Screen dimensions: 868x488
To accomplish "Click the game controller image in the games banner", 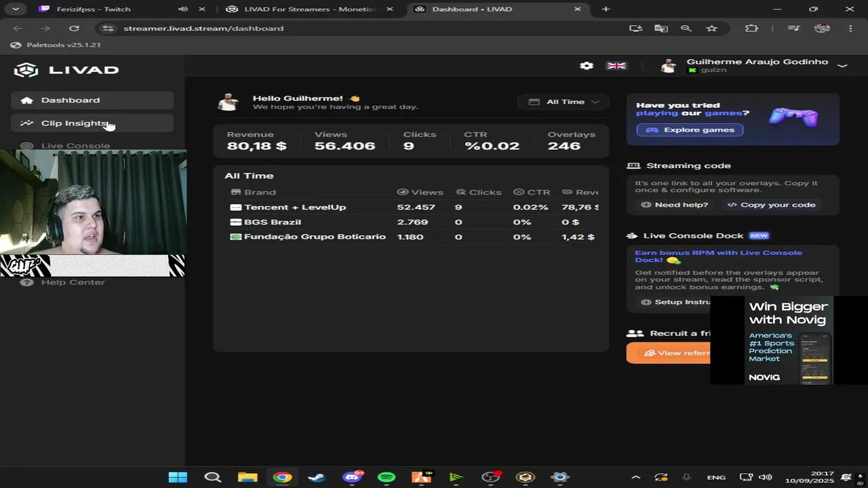I will click(x=793, y=118).
